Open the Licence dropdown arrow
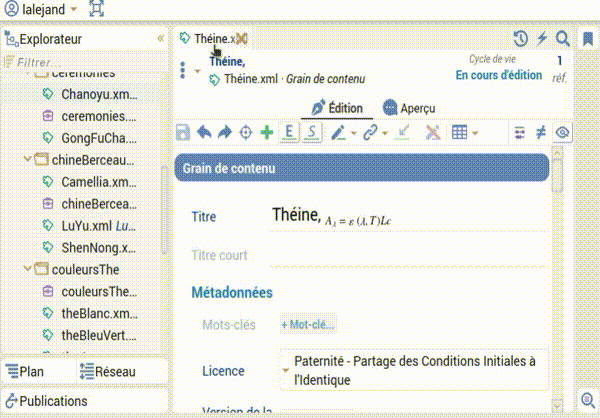 [285, 370]
